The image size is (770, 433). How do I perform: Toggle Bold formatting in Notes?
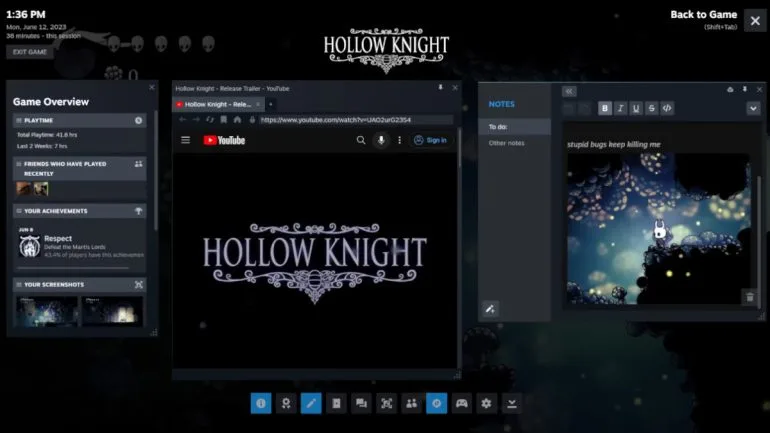605,108
